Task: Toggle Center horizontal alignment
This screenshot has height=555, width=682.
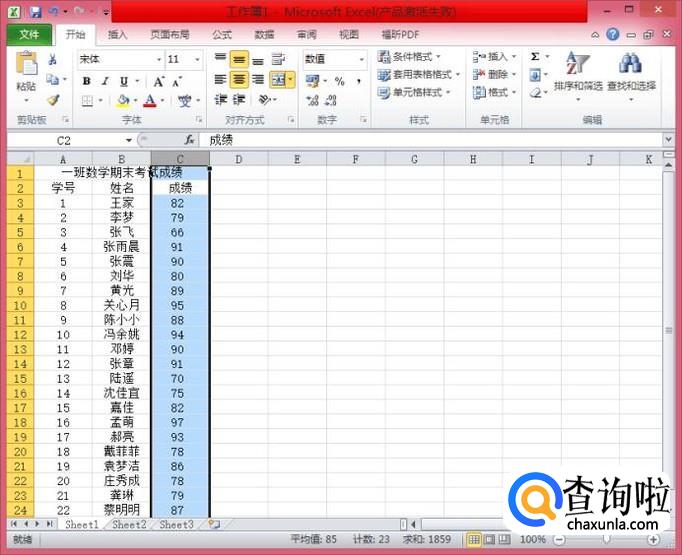Action: pyautogui.click(x=239, y=80)
